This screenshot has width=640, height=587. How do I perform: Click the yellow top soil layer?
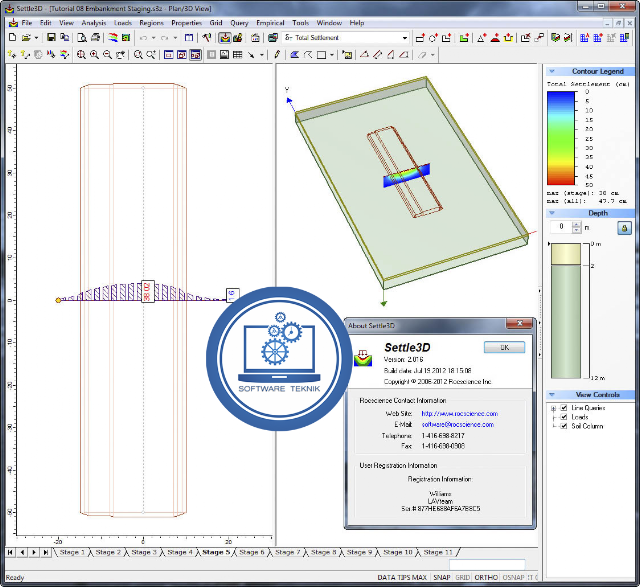click(566, 254)
